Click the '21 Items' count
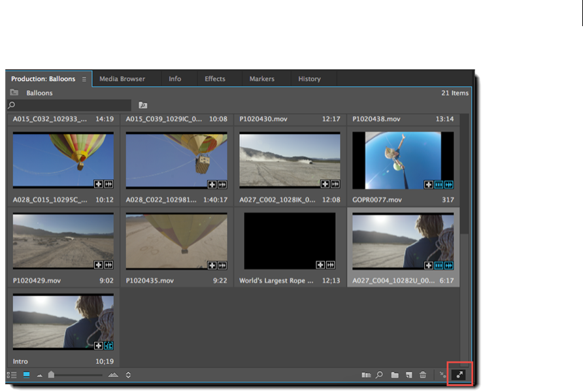The width and height of the screenshot is (583, 392). (455, 93)
